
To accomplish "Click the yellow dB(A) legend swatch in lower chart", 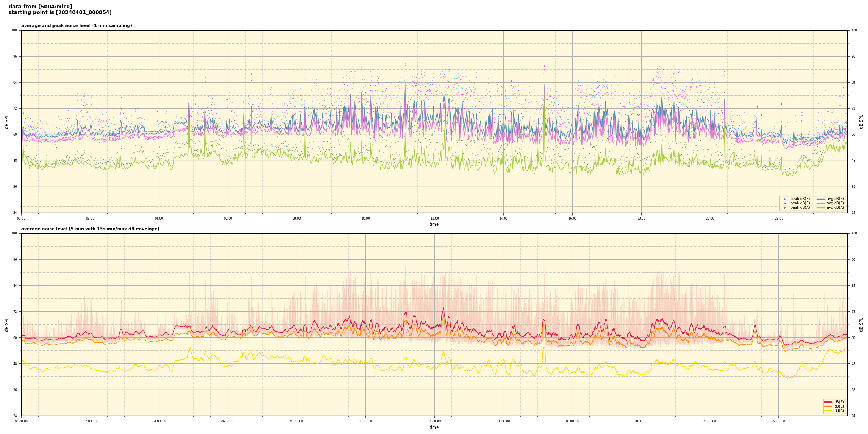I will [x=828, y=410].
